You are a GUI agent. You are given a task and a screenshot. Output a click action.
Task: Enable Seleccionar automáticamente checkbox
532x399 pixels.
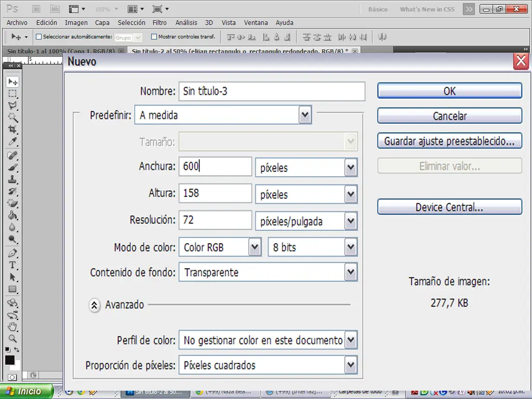tap(38, 37)
